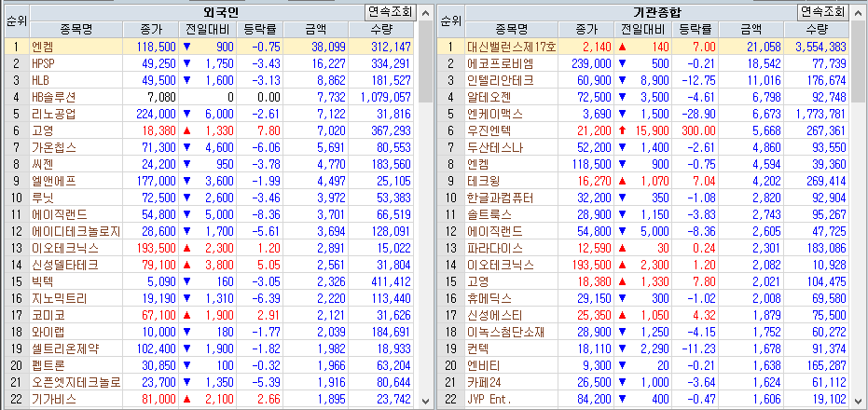The image size is (868, 410).
Task: Select 엔비티 stock name
Action: (x=484, y=365)
